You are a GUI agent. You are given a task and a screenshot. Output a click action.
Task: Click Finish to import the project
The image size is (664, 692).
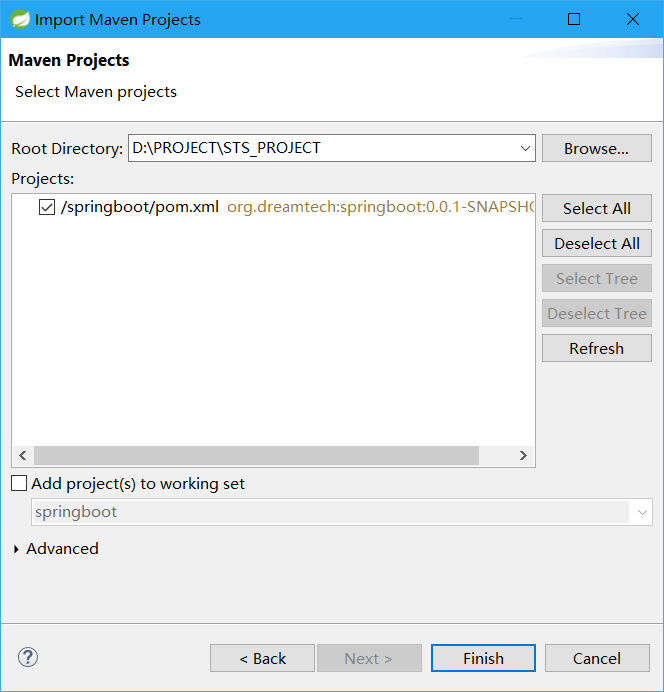(x=483, y=658)
